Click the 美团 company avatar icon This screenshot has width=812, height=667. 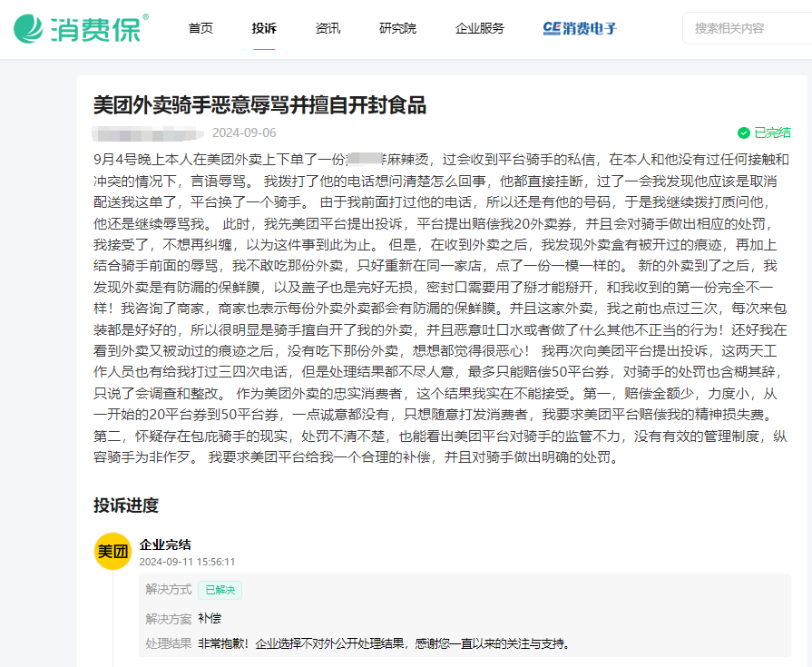(x=113, y=551)
